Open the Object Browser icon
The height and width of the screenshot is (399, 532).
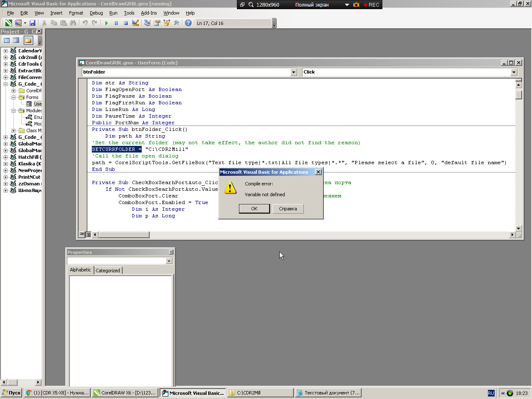pos(167,23)
